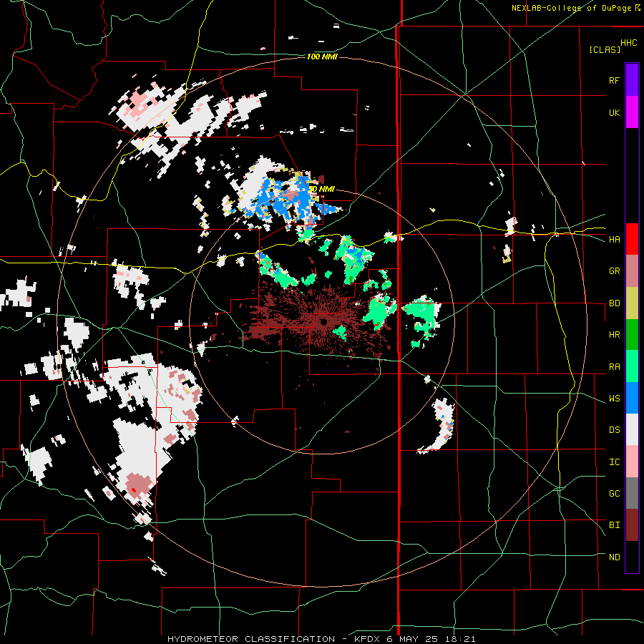Pick the HR dark green legend swatch
The width and height of the screenshot is (644, 644).
632,335
